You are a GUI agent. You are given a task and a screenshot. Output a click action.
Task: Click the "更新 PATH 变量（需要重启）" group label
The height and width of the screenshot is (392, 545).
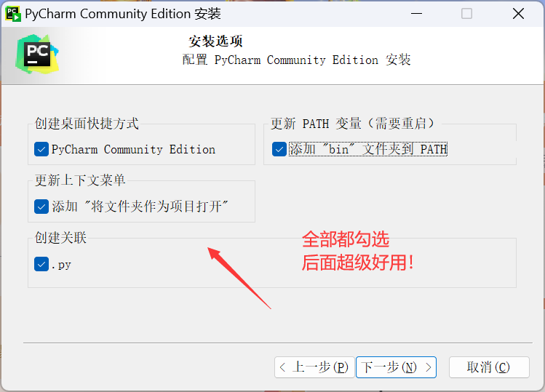(353, 124)
